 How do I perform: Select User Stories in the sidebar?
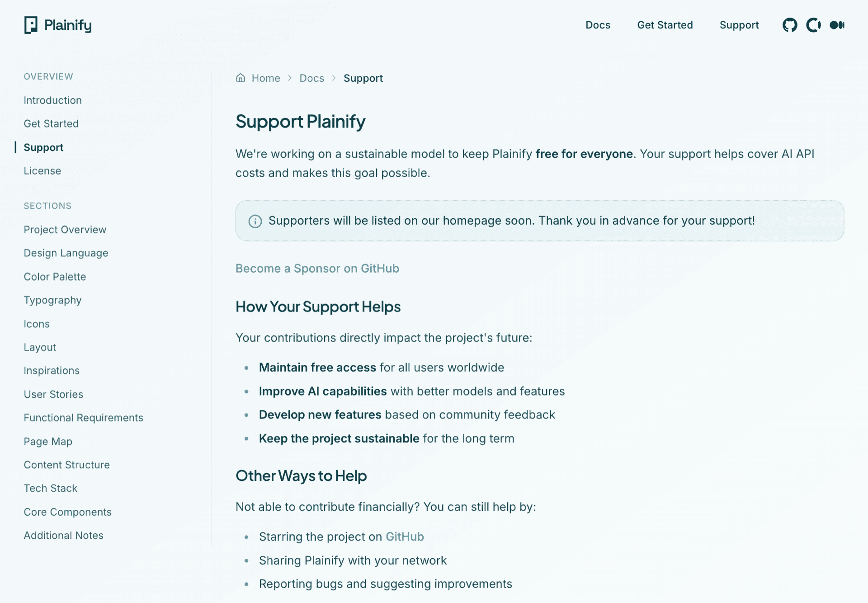53,394
